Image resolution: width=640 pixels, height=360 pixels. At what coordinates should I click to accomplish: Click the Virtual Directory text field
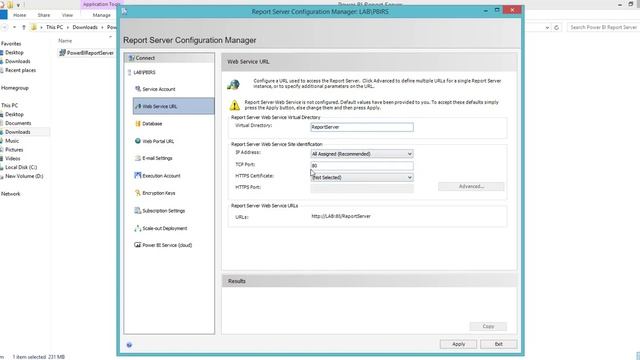362,127
